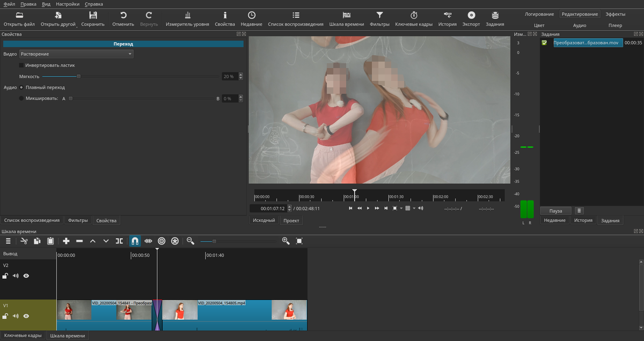
Task: Fit the timeline zoom to window
Action: point(299,241)
